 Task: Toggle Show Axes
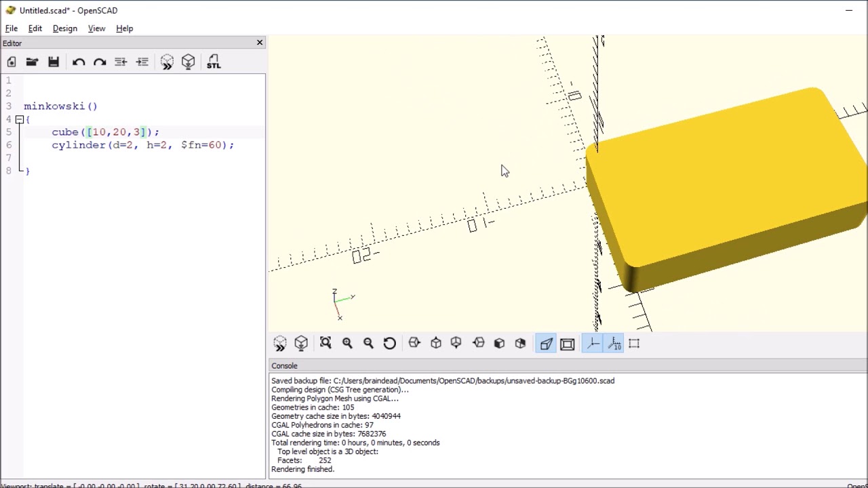tap(593, 344)
